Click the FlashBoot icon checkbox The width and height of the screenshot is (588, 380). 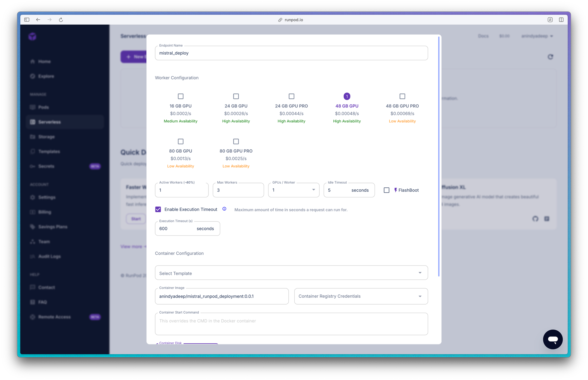[x=386, y=190]
